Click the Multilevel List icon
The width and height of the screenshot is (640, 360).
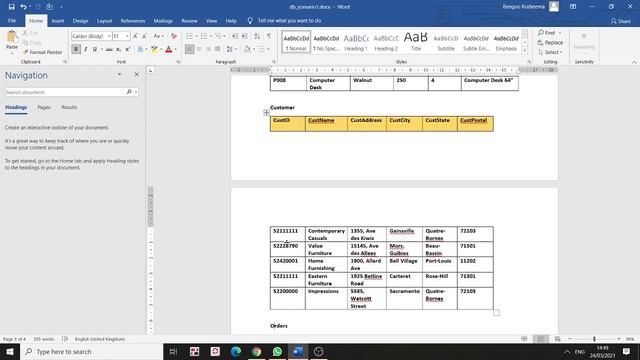pos(219,36)
